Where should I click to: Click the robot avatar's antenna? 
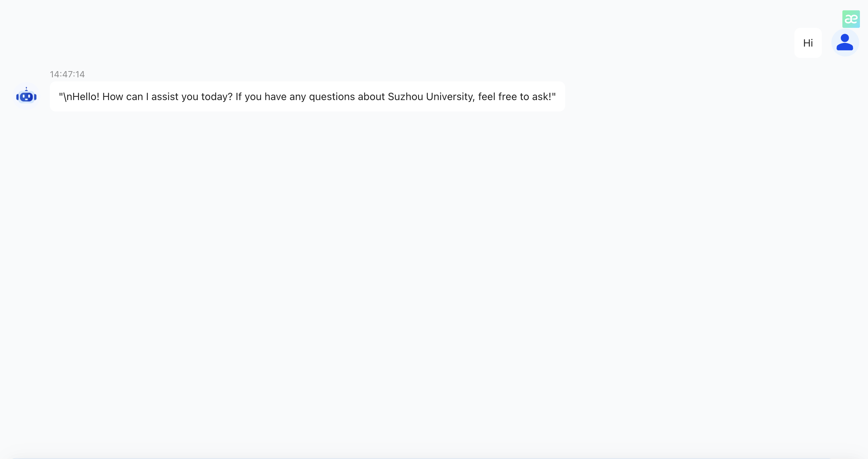(26, 89)
